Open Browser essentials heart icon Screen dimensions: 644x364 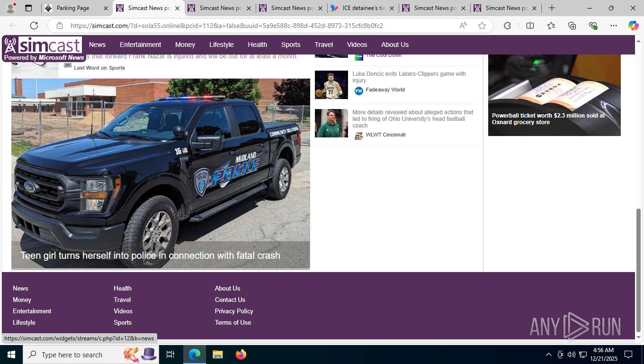pyautogui.click(x=593, y=26)
